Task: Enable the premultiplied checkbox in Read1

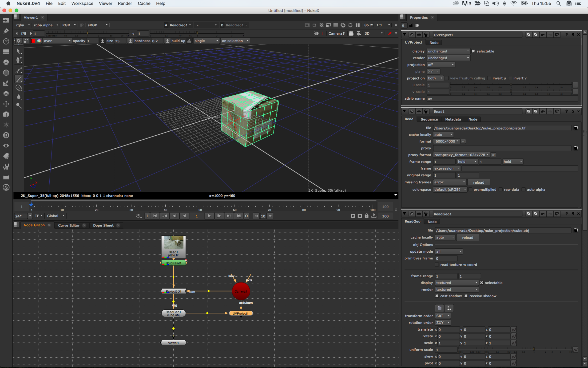Action: coord(470,189)
